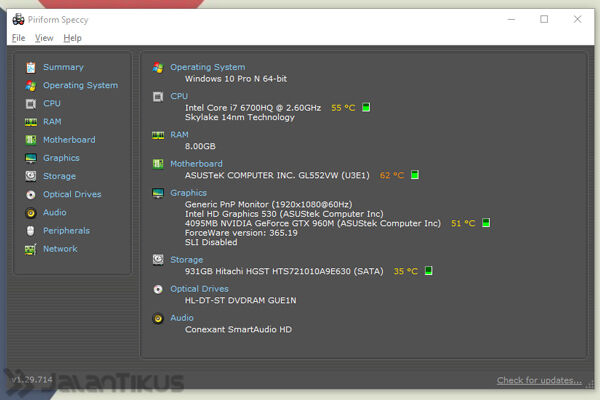600x400 pixels.
Task: Open Motherboard details from sidebar
Action: [x=69, y=140]
